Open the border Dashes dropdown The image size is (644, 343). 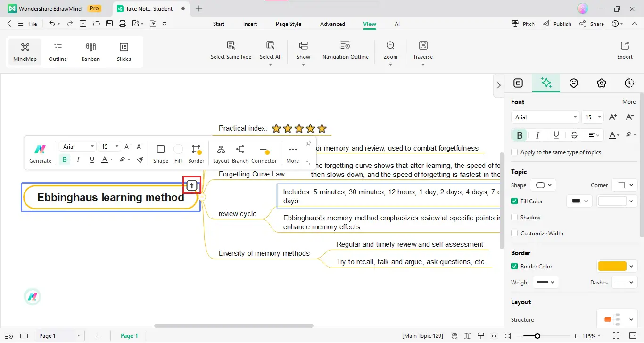[x=624, y=282]
